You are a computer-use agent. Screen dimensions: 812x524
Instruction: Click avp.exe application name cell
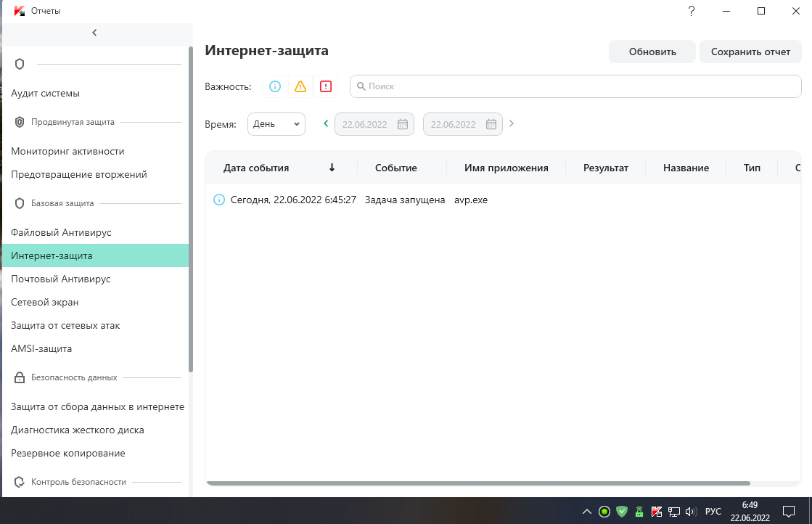(x=471, y=200)
